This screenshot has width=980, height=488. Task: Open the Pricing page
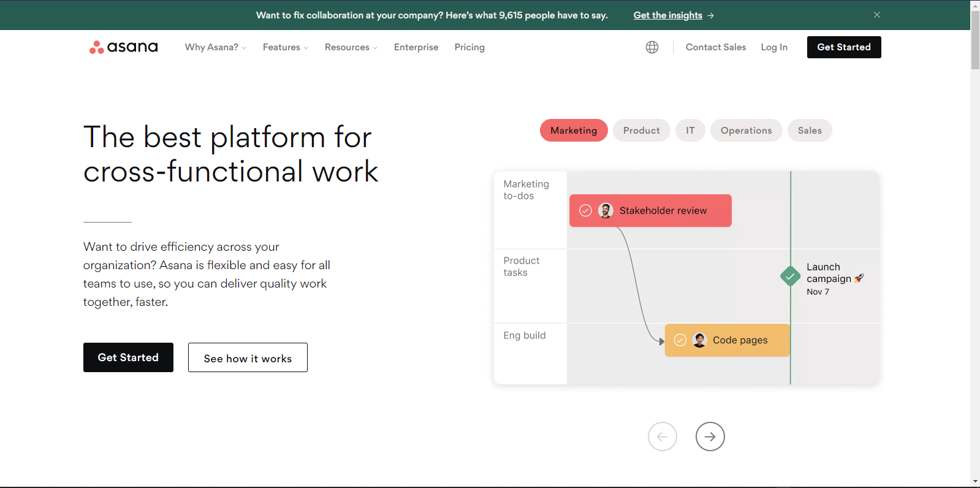pos(469,47)
